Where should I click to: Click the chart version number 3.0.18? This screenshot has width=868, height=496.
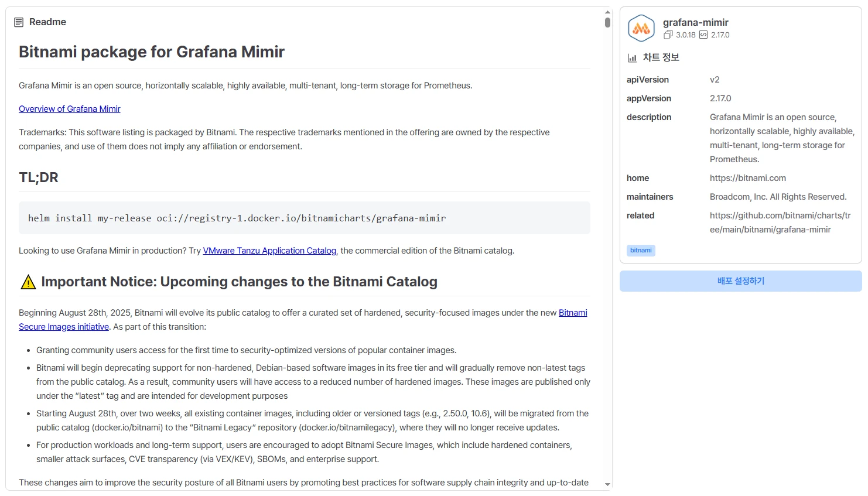tap(686, 35)
